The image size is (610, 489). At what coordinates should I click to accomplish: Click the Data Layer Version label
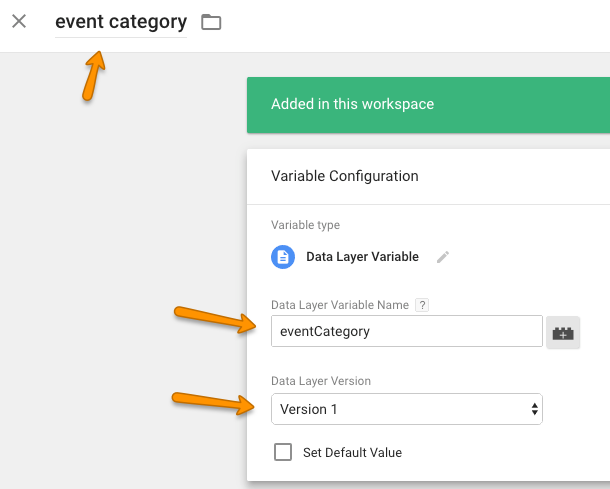[321, 381]
